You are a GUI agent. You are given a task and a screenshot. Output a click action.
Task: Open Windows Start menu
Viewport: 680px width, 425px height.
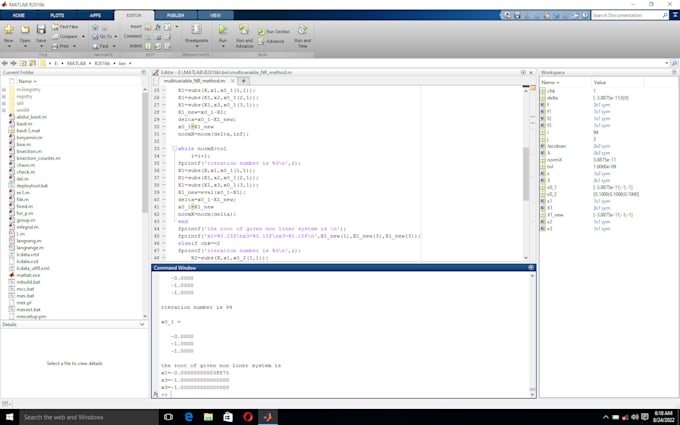point(9,417)
